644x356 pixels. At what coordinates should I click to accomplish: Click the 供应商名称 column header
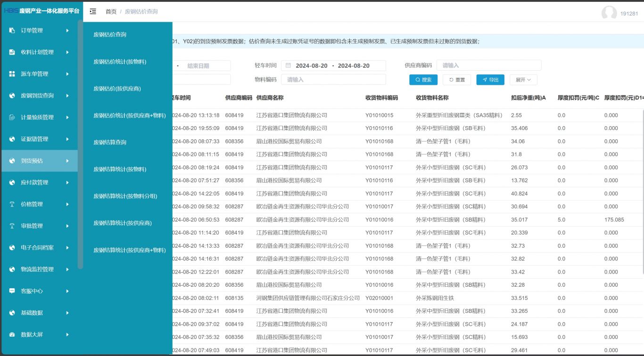point(270,98)
